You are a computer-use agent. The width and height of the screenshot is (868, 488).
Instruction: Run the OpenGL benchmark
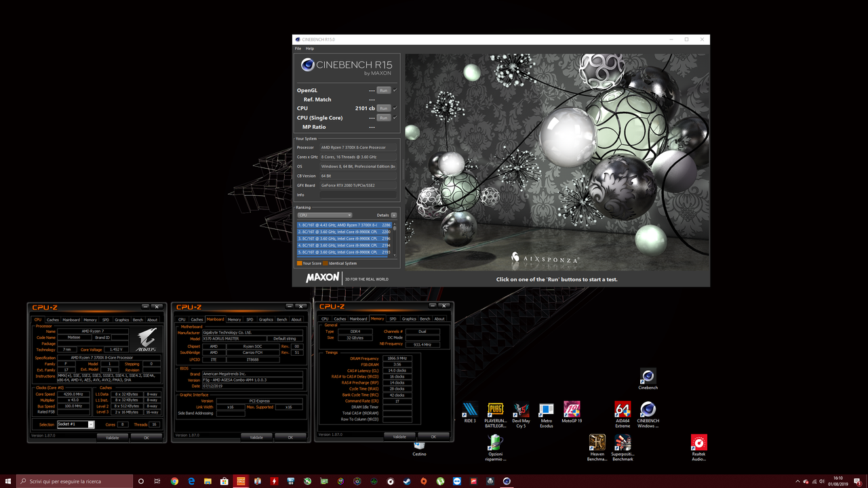384,90
